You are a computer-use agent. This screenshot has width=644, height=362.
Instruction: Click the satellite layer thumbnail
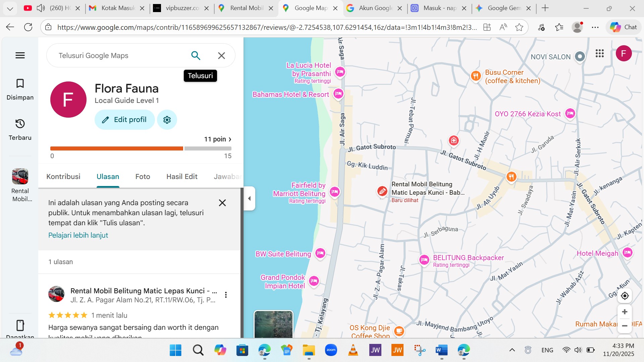[x=273, y=324]
